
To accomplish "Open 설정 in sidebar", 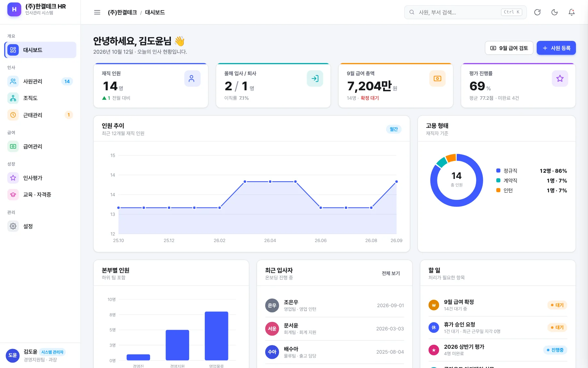I will (x=41, y=226).
